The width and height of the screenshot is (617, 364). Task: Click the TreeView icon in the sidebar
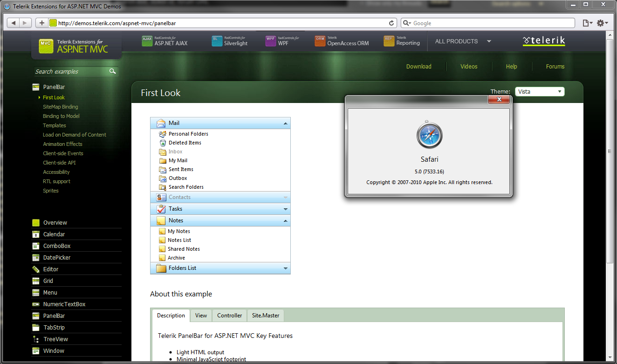point(36,339)
